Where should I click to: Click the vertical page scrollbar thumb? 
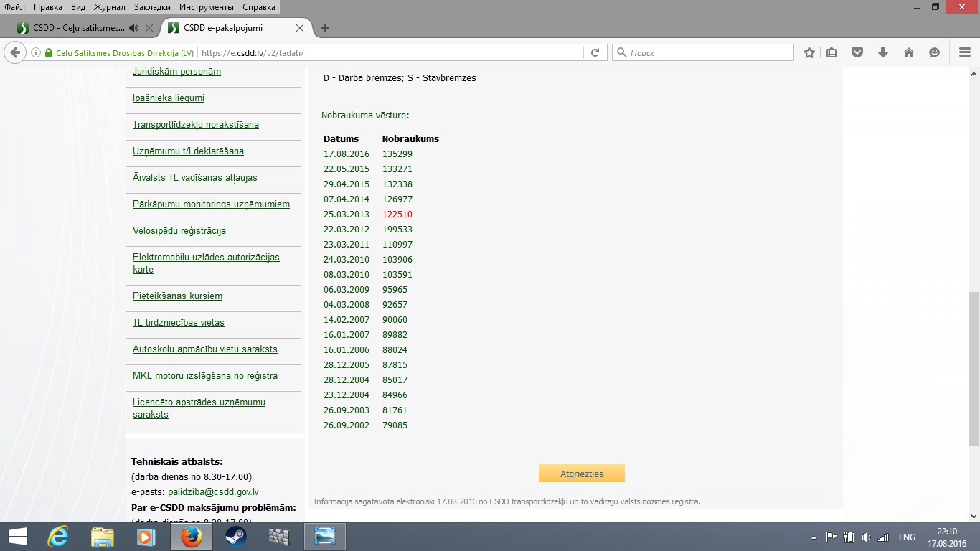pyautogui.click(x=974, y=368)
